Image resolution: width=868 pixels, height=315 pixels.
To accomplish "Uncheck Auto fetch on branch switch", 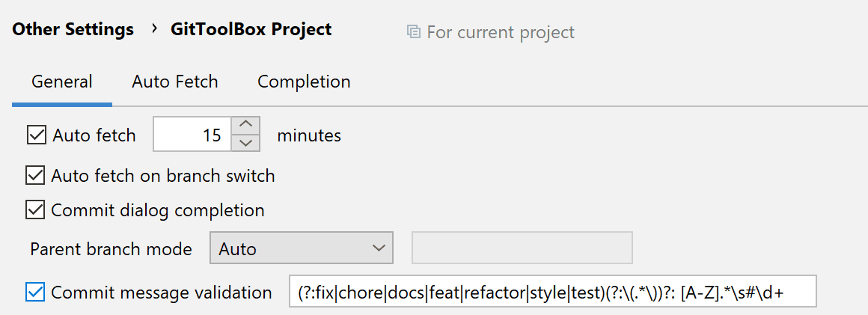I will point(36,176).
